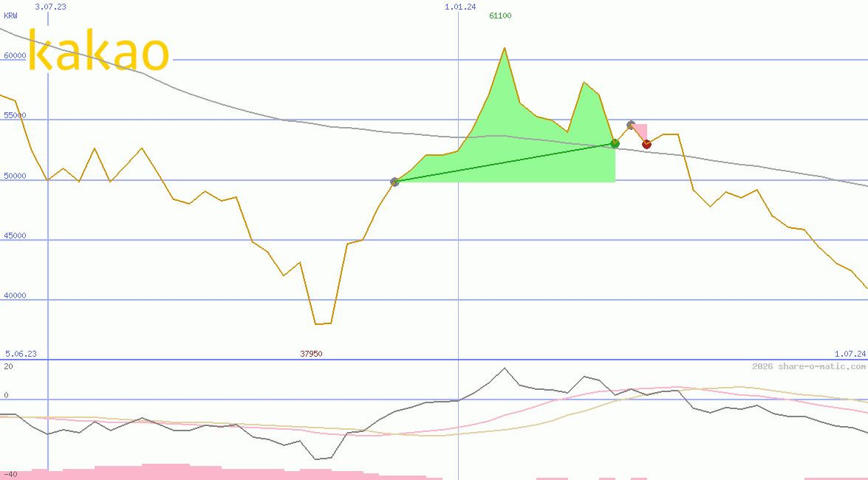Click the green sell marker near 53000
Screen dimensions: 868x480
[615, 143]
